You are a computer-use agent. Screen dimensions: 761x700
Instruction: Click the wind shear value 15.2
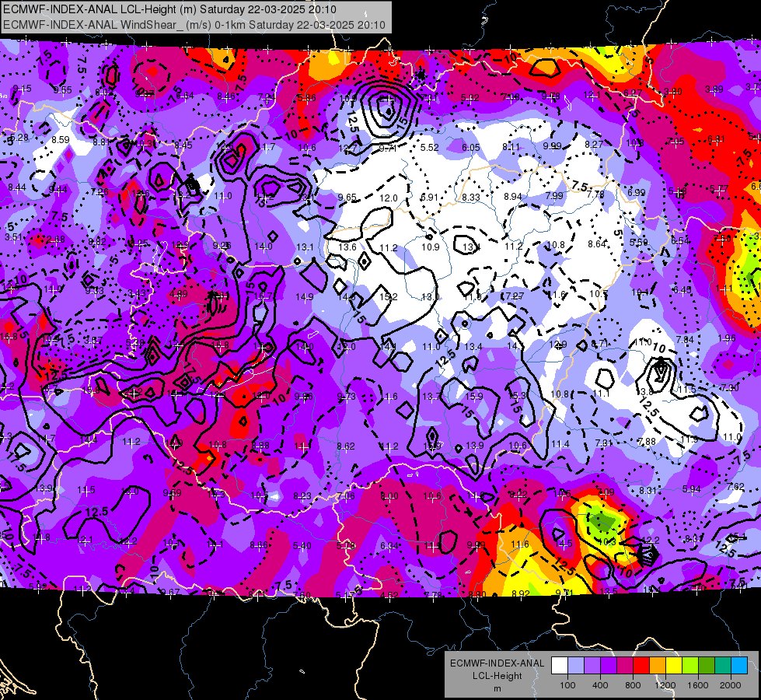[x=388, y=296]
